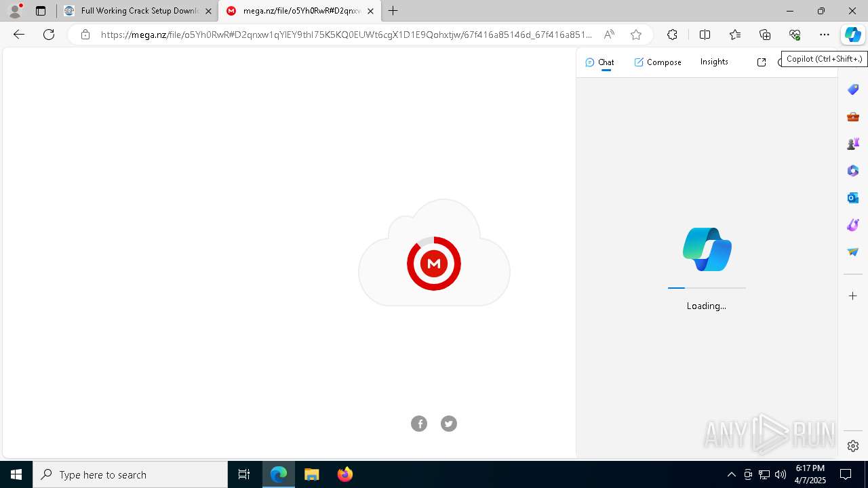868x488 pixels.
Task: View site information lock icon
Action: [x=85, y=35]
